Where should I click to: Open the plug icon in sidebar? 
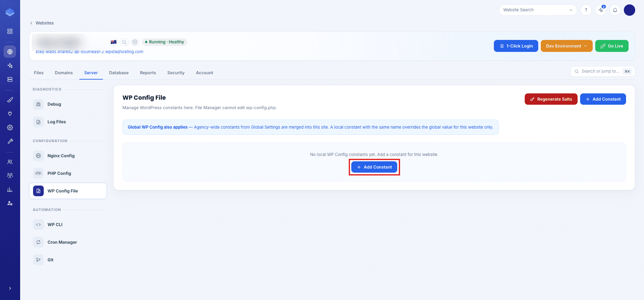click(10, 114)
